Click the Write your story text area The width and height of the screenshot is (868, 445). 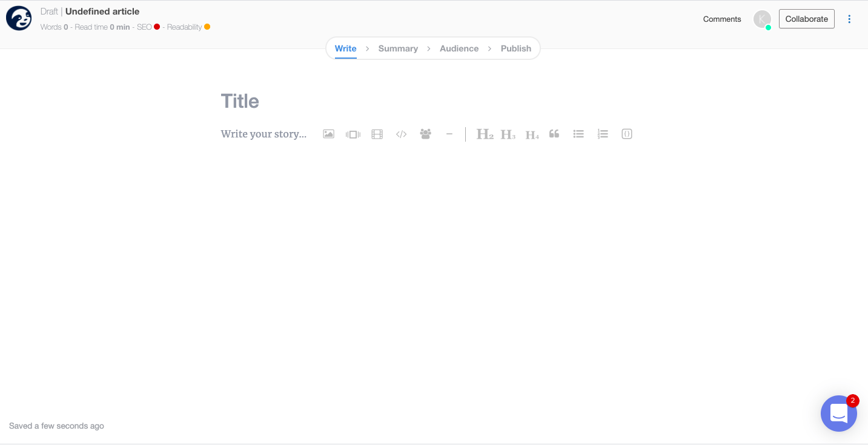point(264,134)
